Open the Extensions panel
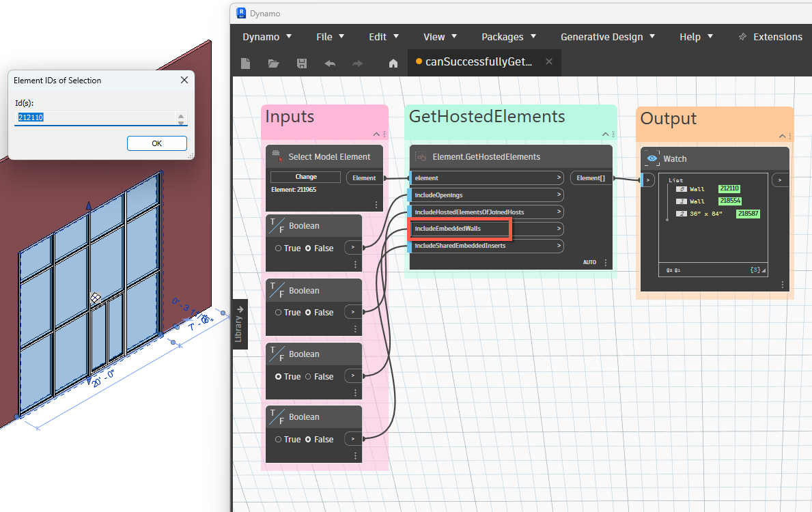Image resolution: width=812 pixels, height=512 pixels. tap(770, 37)
